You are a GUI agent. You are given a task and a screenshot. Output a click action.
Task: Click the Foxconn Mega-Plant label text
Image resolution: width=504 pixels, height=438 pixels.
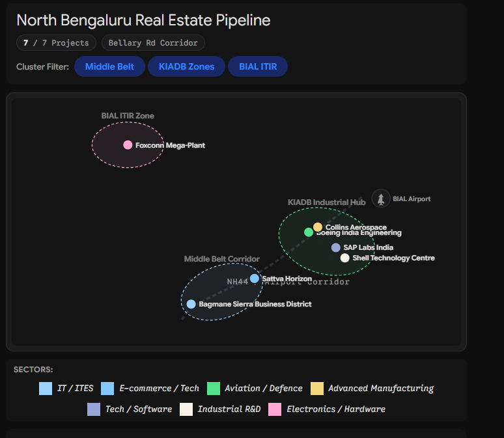[170, 145]
